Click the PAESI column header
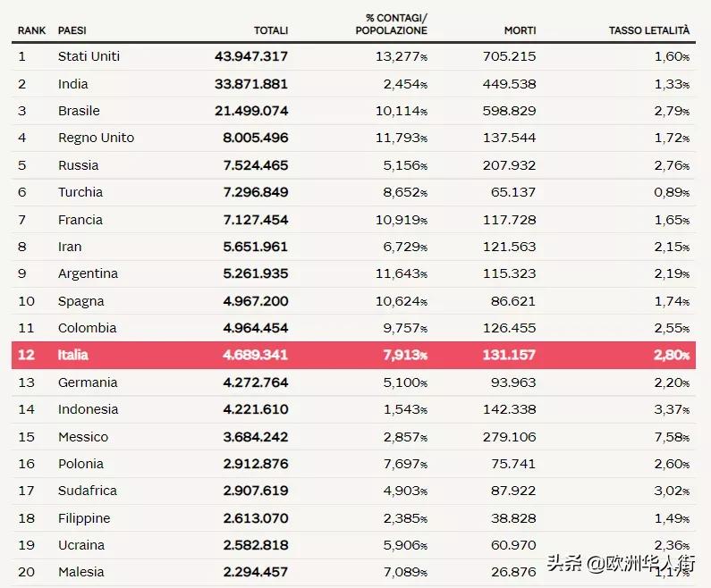 pos(72,30)
